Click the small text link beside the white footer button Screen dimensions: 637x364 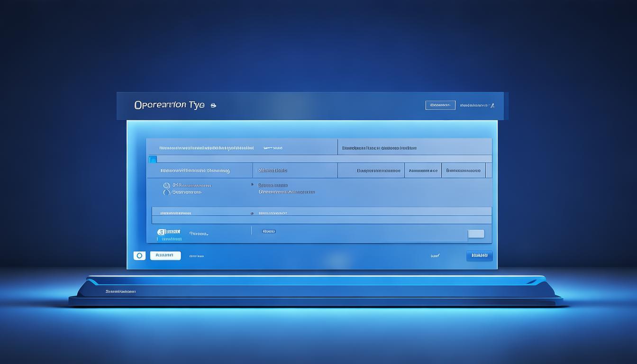196,256
